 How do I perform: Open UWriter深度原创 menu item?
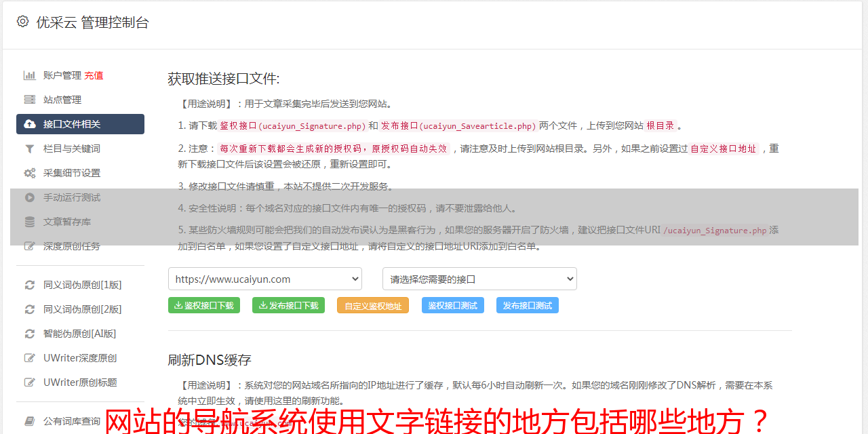click(80, 358)
